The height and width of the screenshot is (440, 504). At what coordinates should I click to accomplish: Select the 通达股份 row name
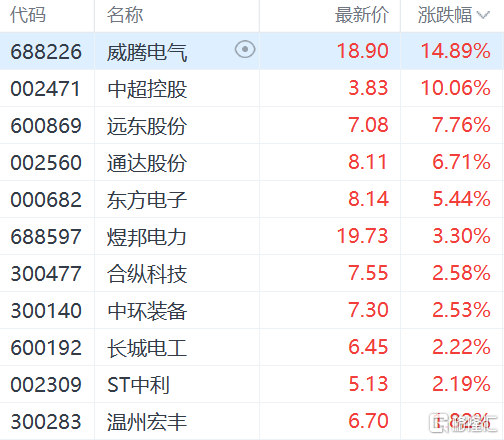(147, 163)
